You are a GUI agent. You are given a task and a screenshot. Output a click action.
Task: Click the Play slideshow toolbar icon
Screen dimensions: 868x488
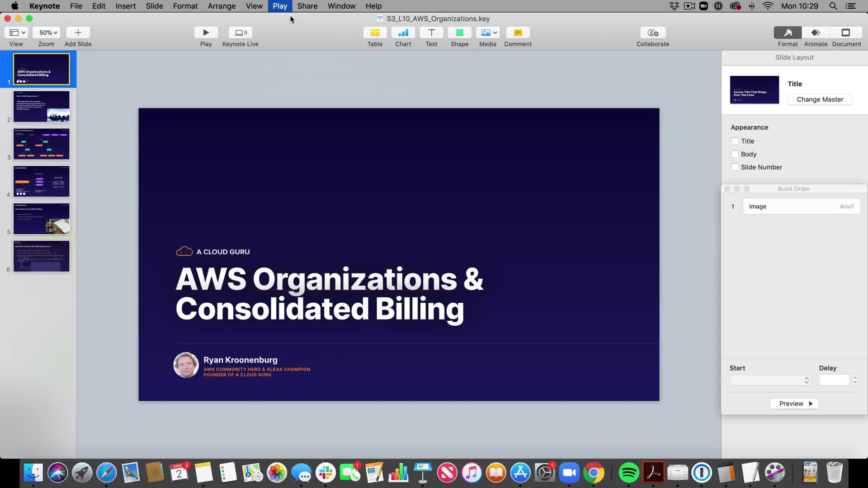tap(206, 33)
